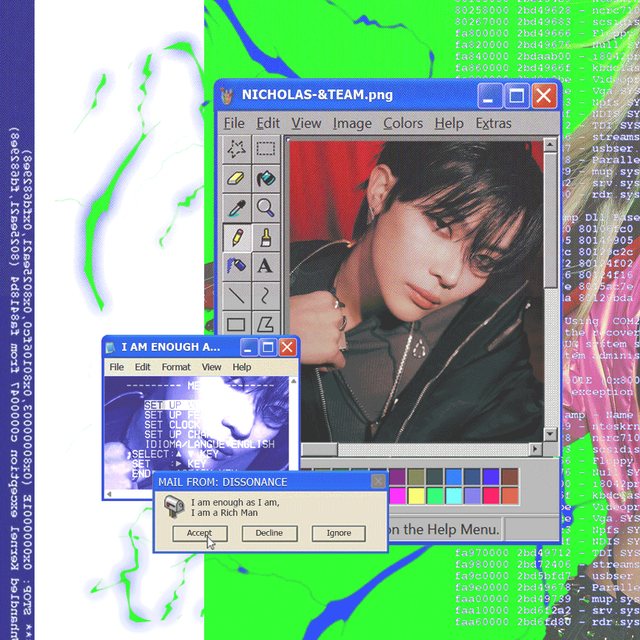Select the rectangular Select tool
Image resolution: width=640 pixels, height=640 pixels.
(x=266, y=149)
